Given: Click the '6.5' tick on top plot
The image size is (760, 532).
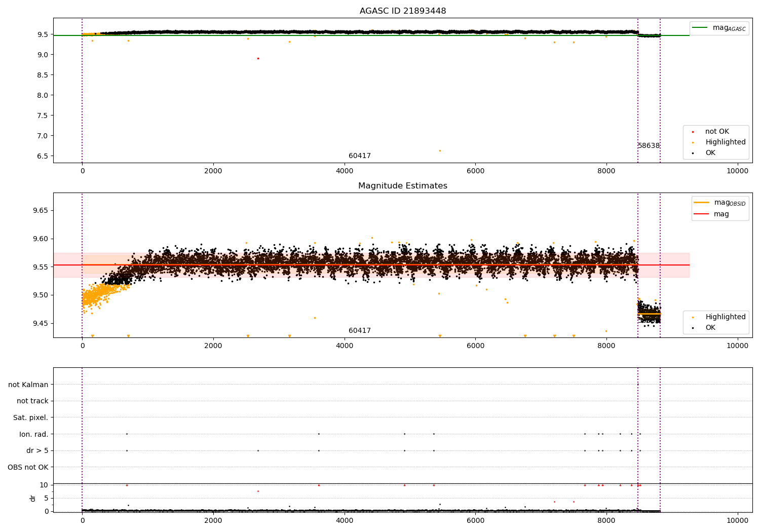Looking at the screenshot, I should click(x=43, y=156).
